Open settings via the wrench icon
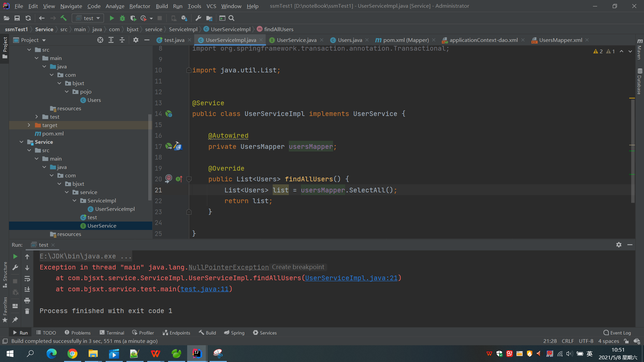Viewport: 644px width, 362px height. [x=198, y=18]
